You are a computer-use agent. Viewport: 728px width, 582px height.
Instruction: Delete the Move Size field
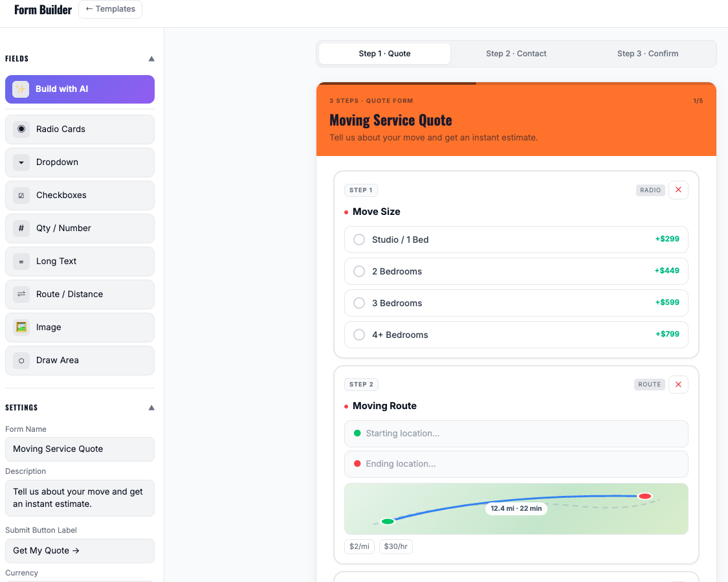pos(678,190)
